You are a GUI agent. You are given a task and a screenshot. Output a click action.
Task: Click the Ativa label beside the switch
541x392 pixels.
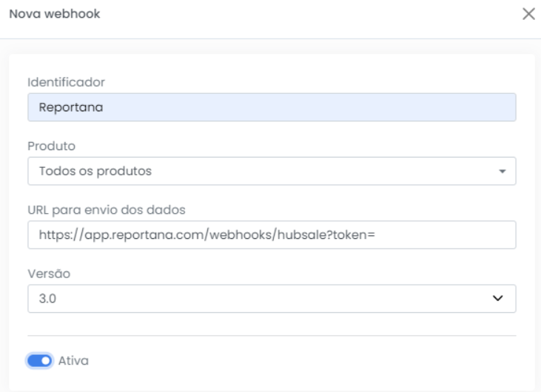(x=73, y=361)
